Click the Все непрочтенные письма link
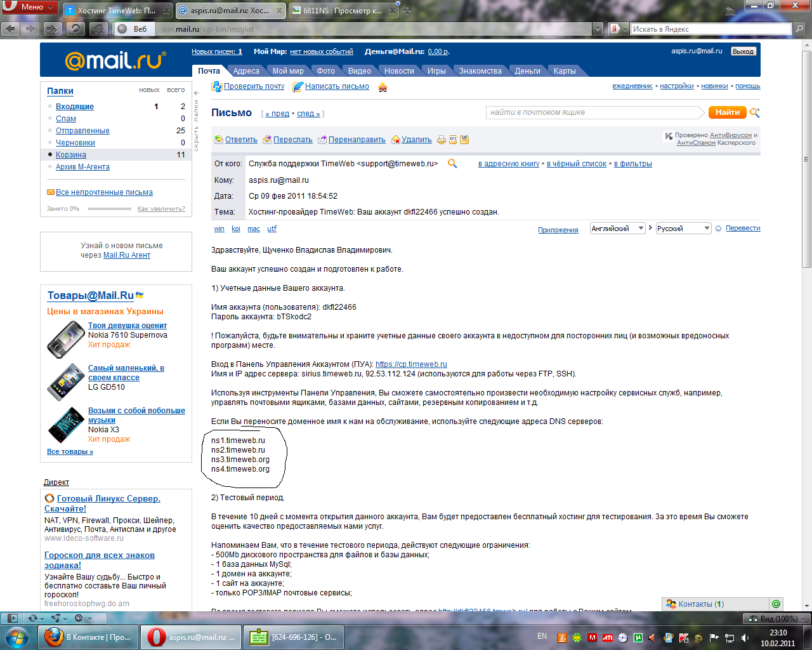Viewport: 812px width, 650px height. tap(104, 192)
